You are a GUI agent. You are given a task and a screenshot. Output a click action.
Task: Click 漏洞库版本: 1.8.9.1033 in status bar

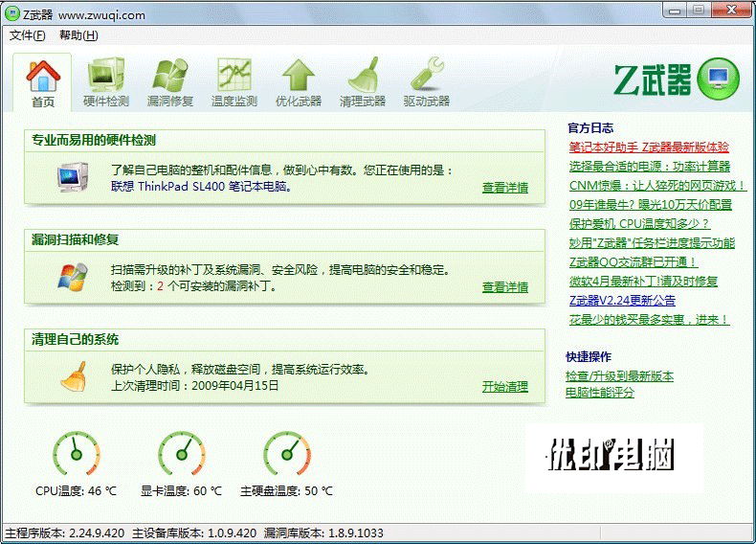pos(323,533)
